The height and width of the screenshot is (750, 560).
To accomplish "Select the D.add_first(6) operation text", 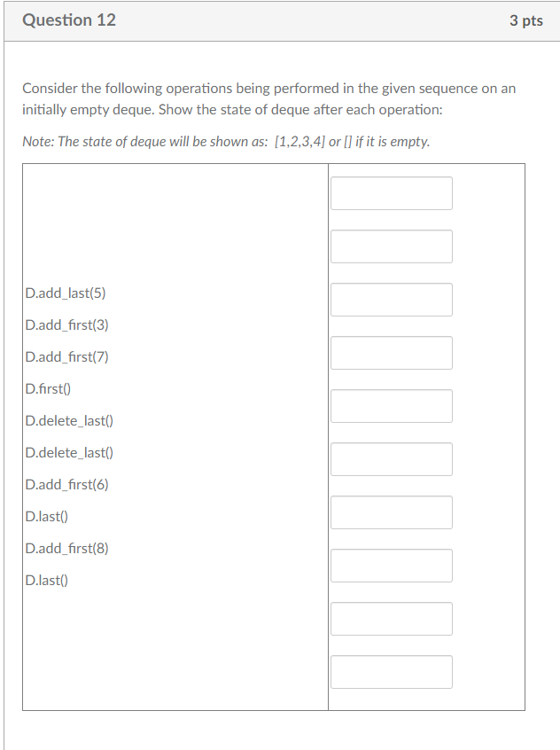I will click(x=64, y=484).
